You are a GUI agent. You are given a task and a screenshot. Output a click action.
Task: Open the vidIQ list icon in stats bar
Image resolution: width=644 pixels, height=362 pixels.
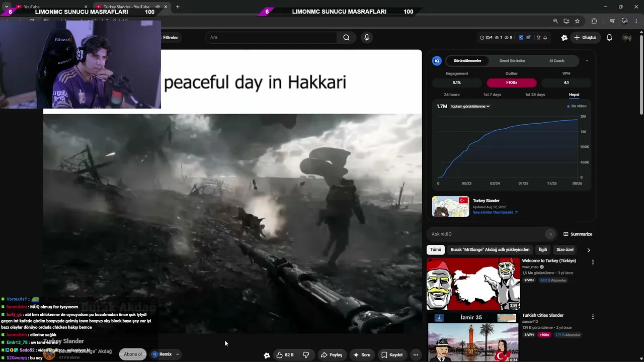(528, 37)
